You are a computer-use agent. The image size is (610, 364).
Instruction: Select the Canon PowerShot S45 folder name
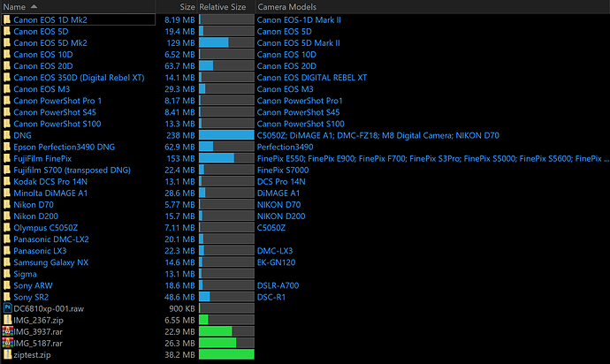pos(55,112)
